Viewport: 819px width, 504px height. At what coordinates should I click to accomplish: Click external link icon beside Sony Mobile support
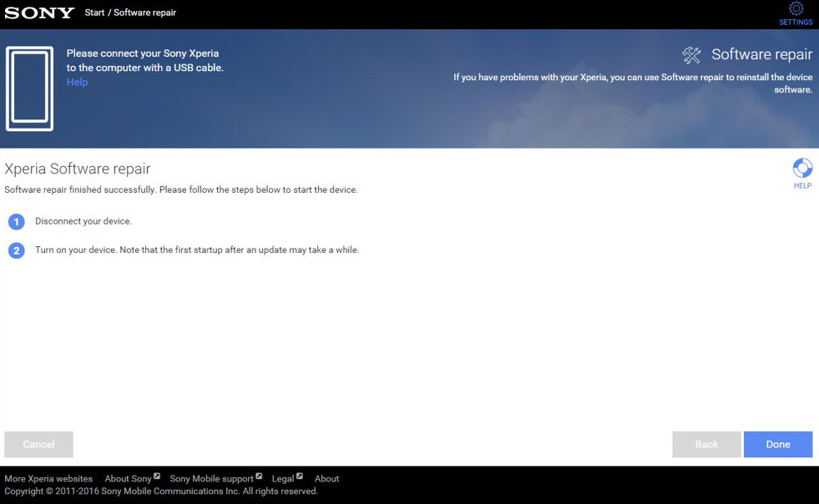pos(259,476)
